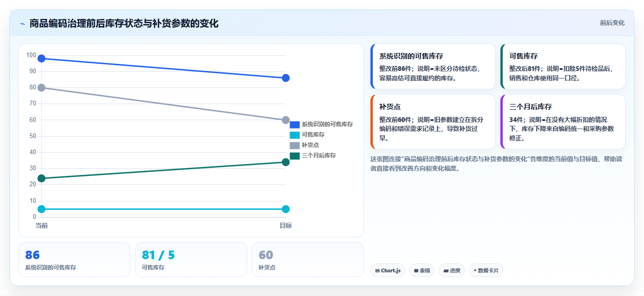The height and width of the screenshot is (296, 644).
Task: Toggle the green 三个月后库存 legend swatch
Action: click(294, 156)
